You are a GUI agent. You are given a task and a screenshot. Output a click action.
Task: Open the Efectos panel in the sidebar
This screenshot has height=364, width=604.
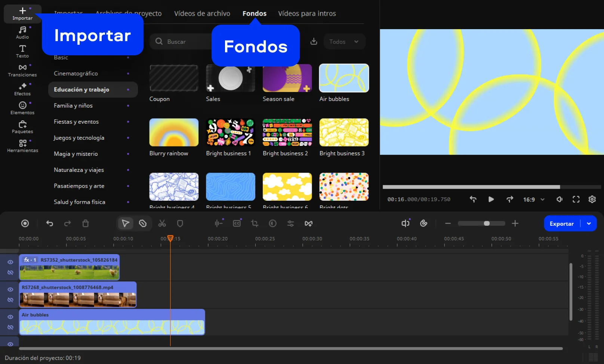[x=22, y=89]
